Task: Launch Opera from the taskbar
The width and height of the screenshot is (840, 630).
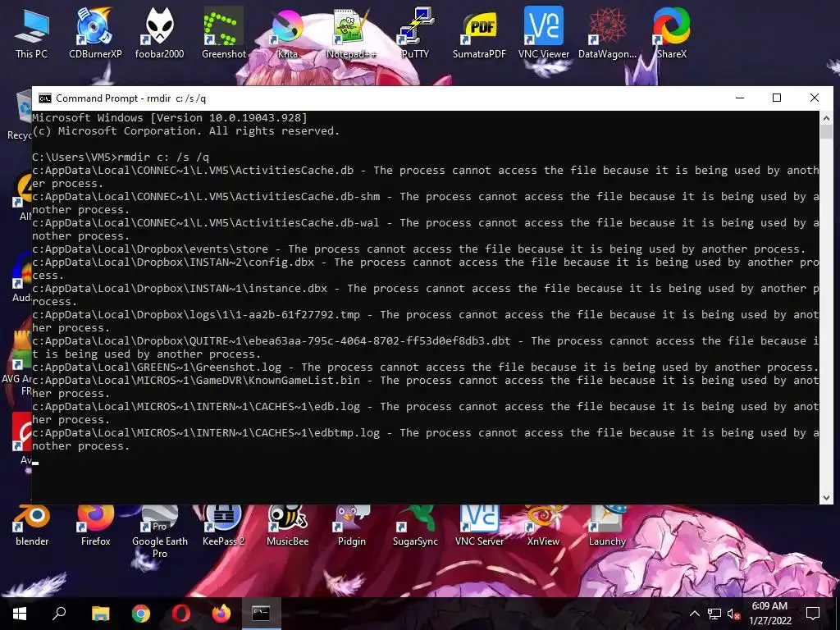Action: [x=180, y=614]
